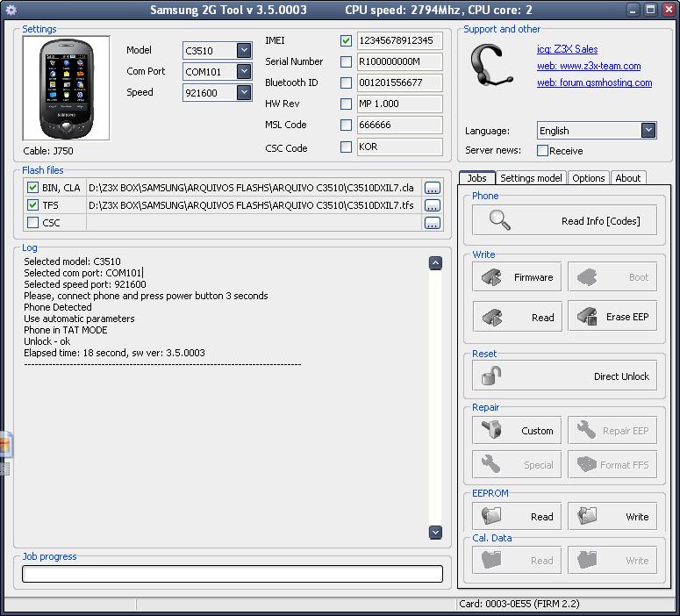This screenshot has width=680, height=616.
Task: Click the CSC Code field showing KOR
Action: tap(399, 147)
